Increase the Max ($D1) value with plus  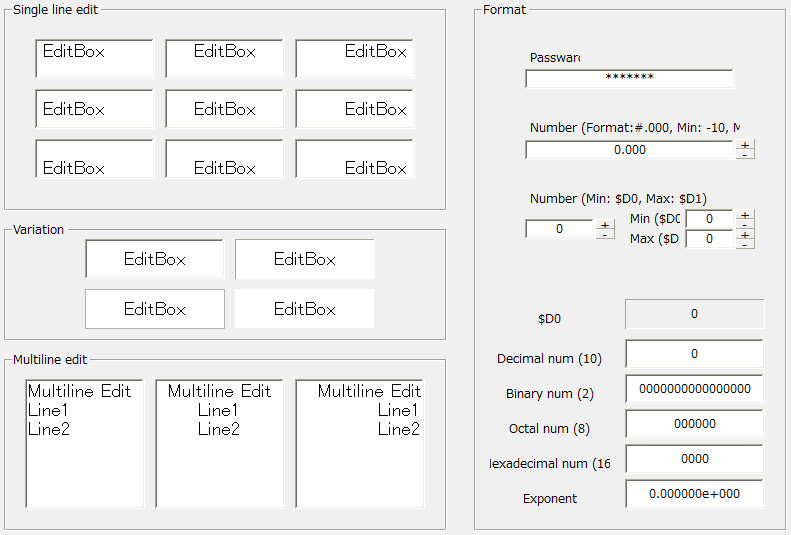(x=745, y=234)
